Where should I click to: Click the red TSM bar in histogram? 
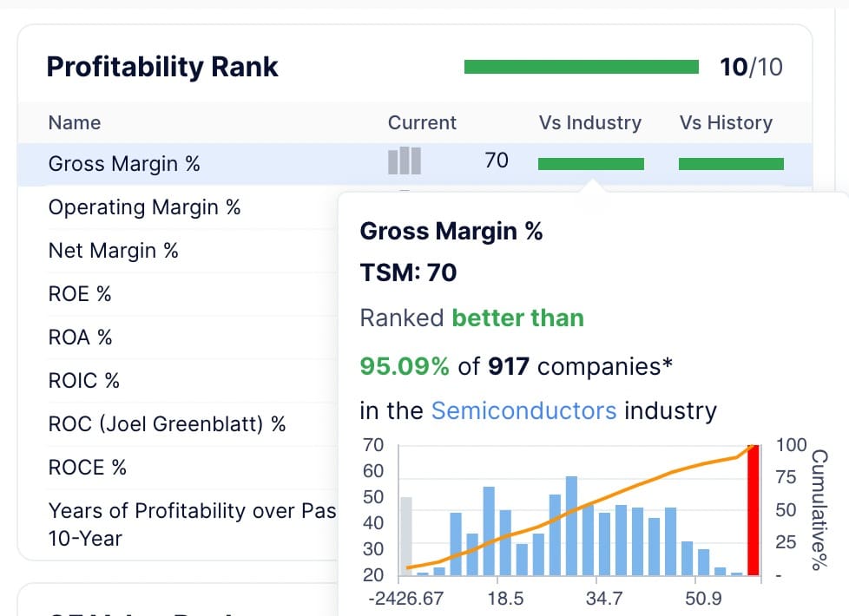click(x=753, y=510)
